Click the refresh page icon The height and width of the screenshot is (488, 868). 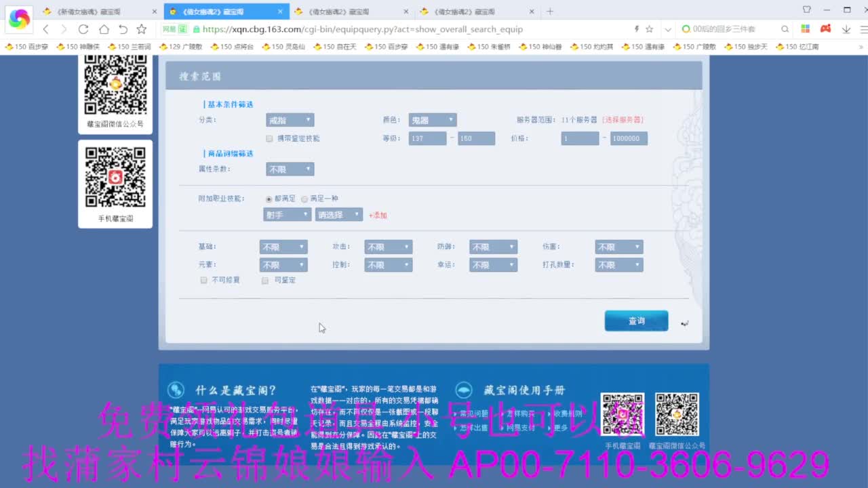(83, 29)
